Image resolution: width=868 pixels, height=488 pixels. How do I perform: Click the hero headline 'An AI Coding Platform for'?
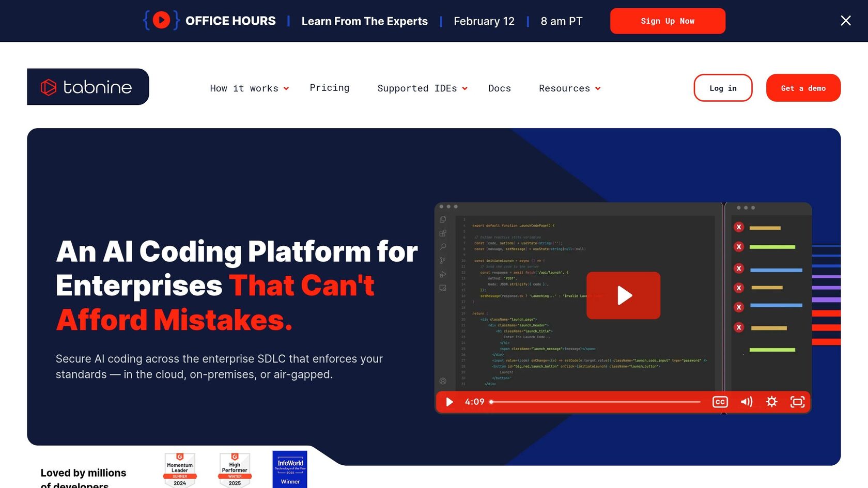237,251
